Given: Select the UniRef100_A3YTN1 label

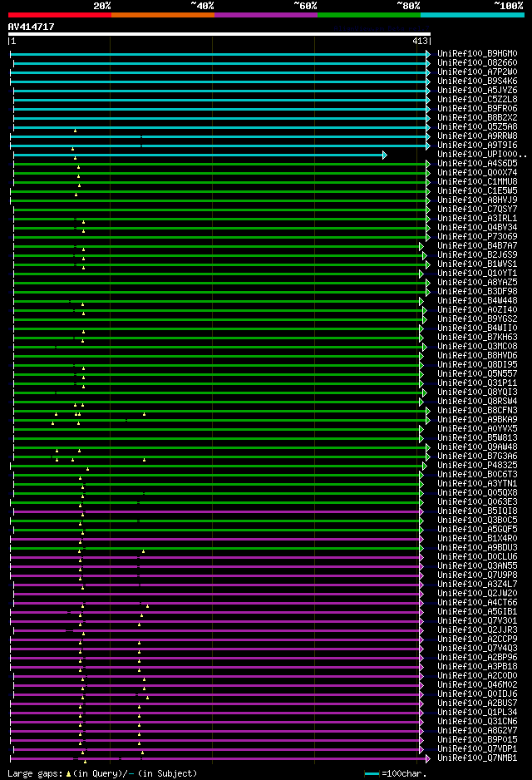Looking at the screenshot, I should click(477, 484).
